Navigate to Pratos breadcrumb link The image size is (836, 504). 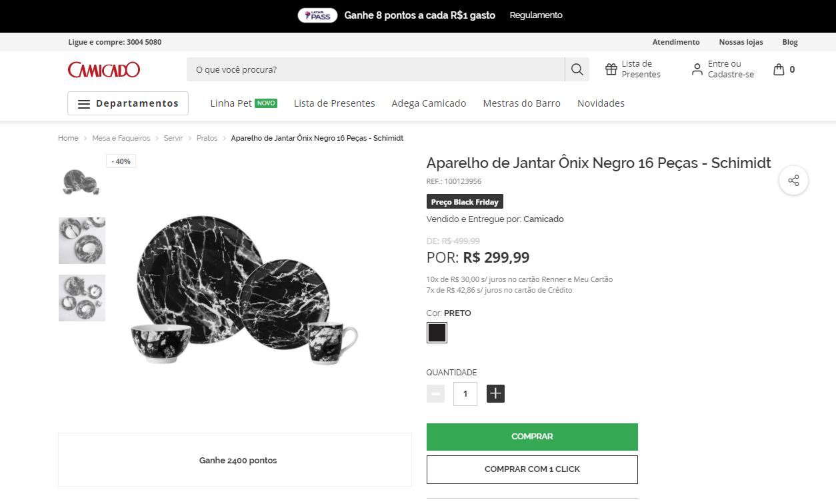(207, 138)
